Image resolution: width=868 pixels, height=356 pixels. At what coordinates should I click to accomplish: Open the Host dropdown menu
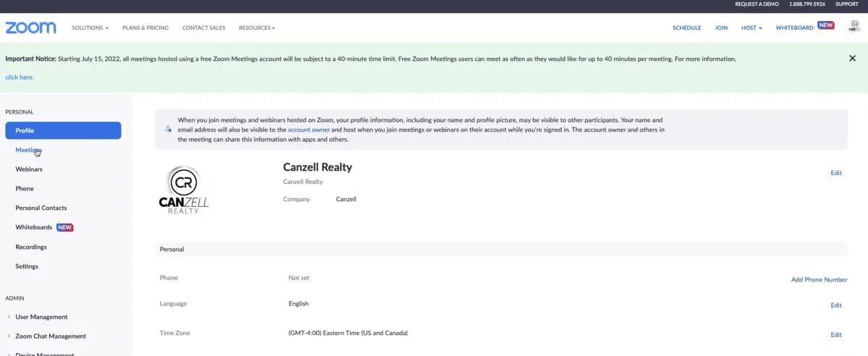click(752, 28)
